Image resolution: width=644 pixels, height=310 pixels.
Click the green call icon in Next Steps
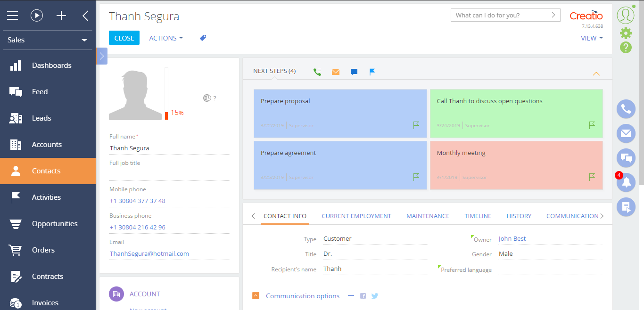point(317,72)
